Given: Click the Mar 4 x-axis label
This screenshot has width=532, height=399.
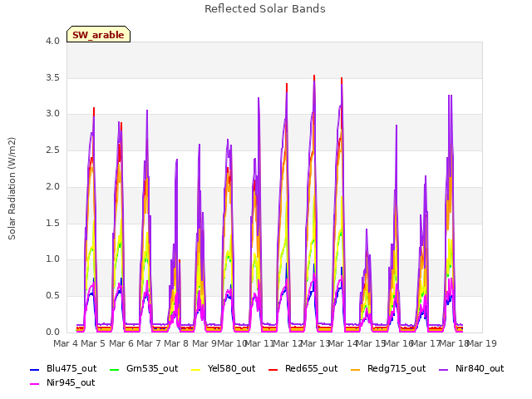Looking at the screenshot, I should coord(66,343).
